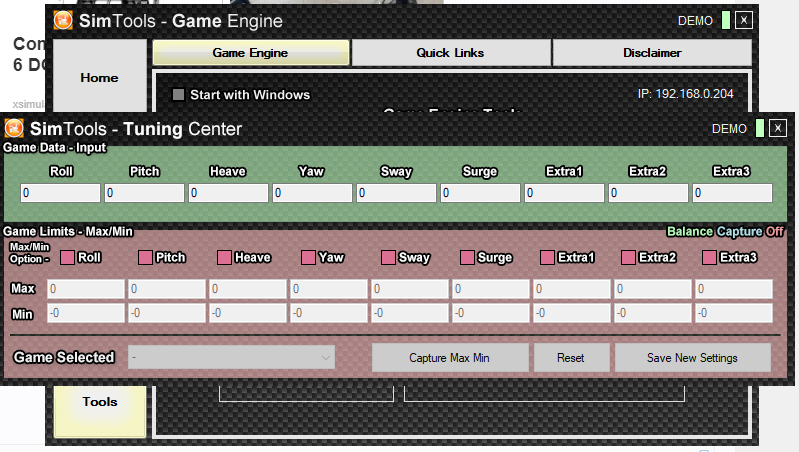Click the Sway Min value field
Viewport: 799px width, 452px height.
[x=410, y=313]
